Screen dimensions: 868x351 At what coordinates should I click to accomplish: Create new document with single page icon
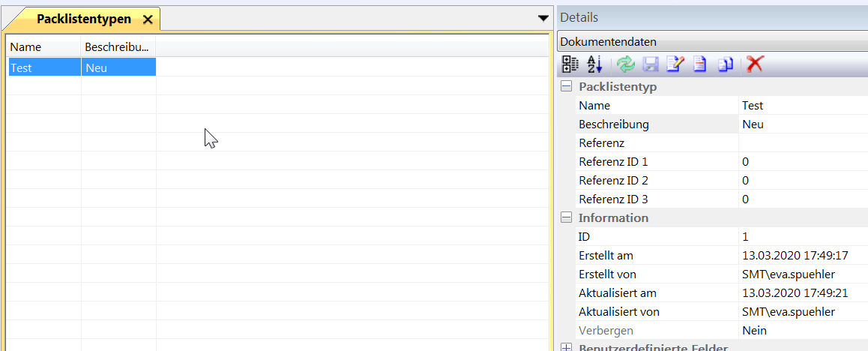699,64
